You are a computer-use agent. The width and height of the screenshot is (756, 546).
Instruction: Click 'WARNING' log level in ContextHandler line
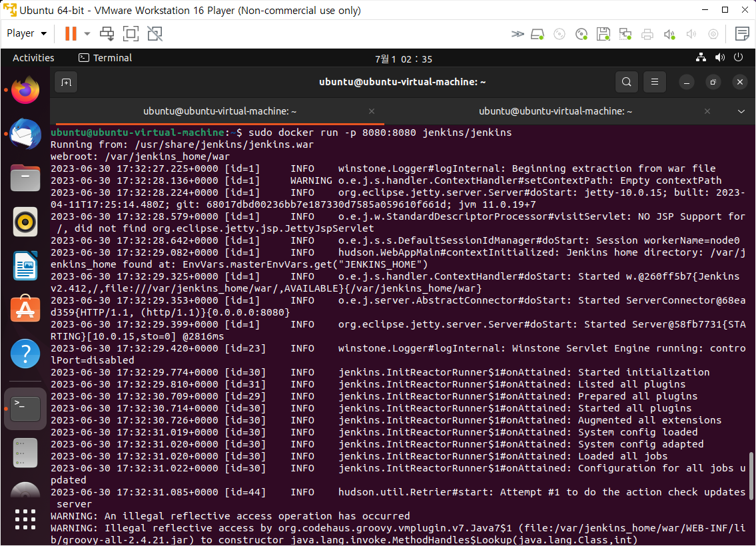click(311, 180)
